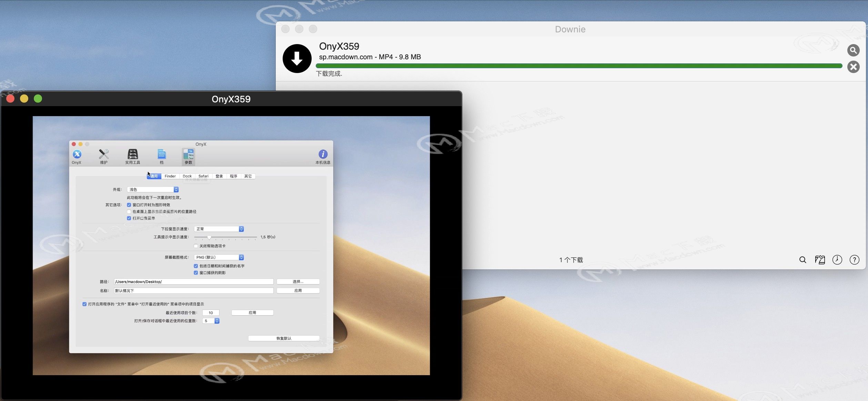Image resolution: width=868 pixels, height=401 pixels.
Task: Toggle the 打开最近使用的 菜单项 checkbox
Action: 84,304
